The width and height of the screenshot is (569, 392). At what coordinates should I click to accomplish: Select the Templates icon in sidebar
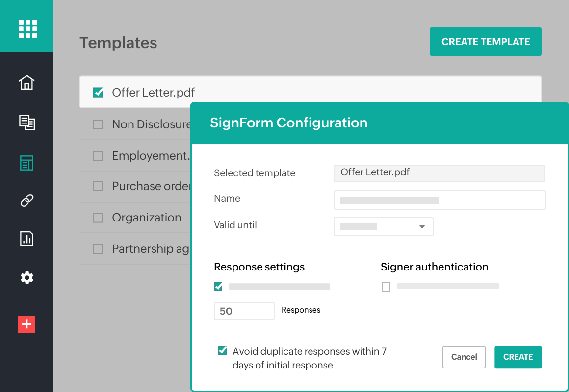pos(26,163)
